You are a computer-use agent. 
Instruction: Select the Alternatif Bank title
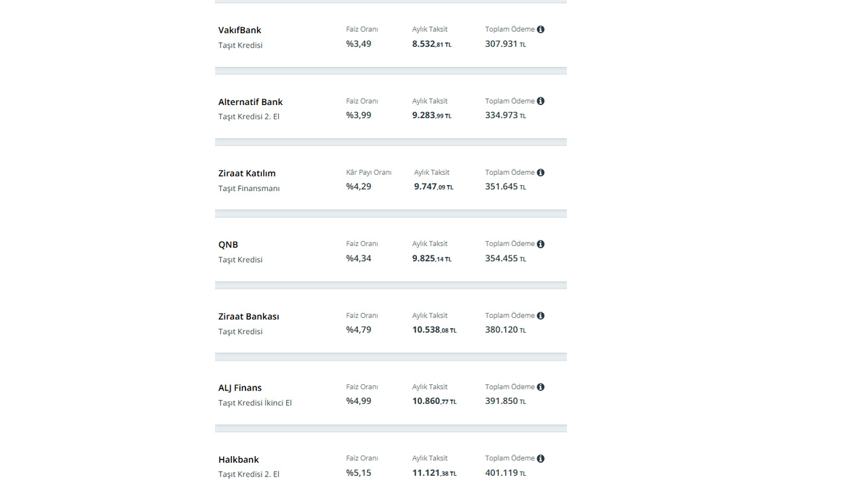pyautogui.click(x=250, y=102)
